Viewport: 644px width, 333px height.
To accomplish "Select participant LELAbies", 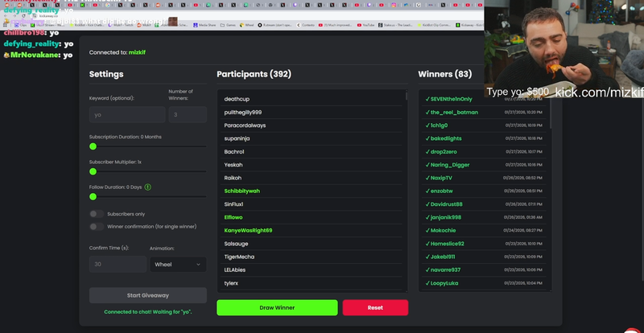I will point(235,269).
